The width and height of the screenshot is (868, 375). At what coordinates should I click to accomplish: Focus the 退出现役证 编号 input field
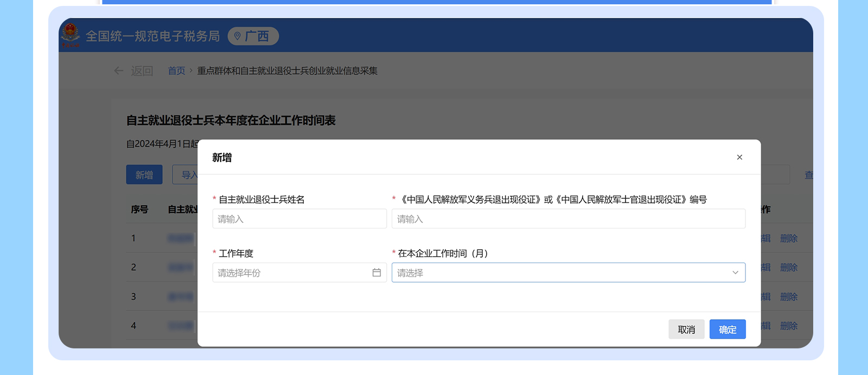click(569, 219)
